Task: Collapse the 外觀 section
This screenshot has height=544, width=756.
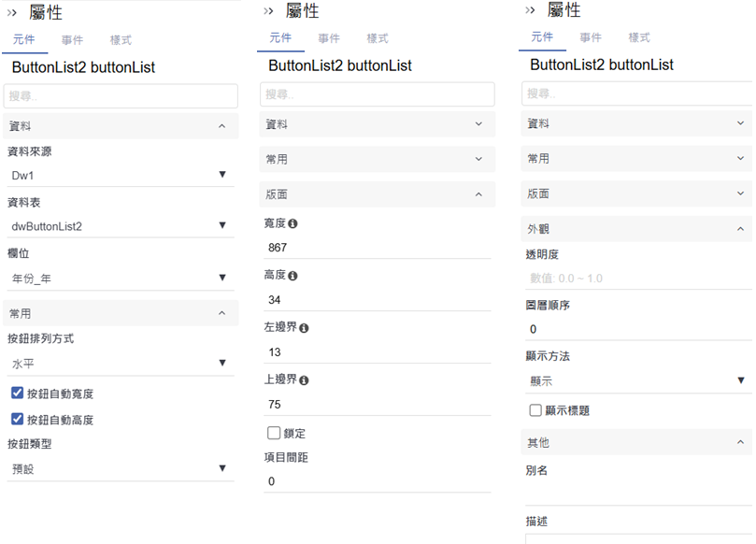Action: click(x=741, y=229)
